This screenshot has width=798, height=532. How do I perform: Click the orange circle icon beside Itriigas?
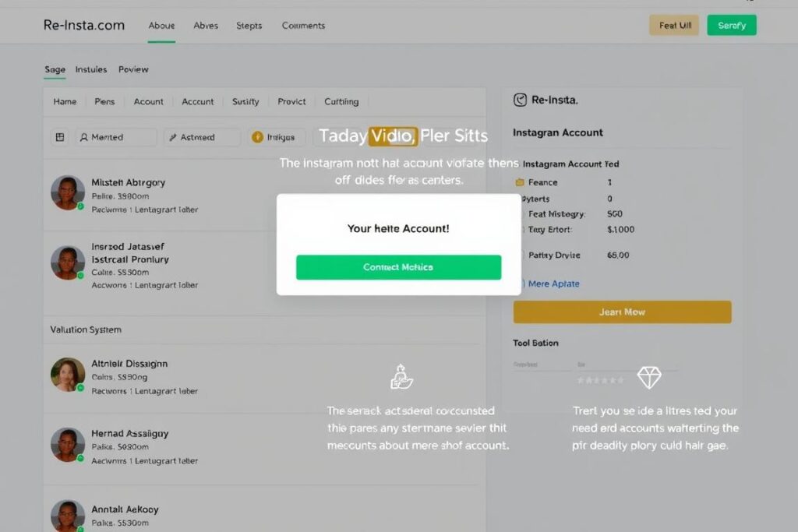pos(257,137)
